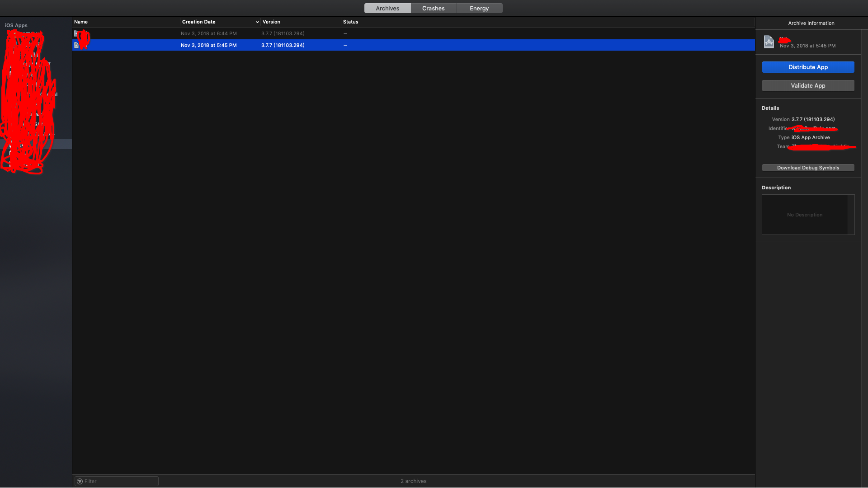Image resolution: width=868 pixels, height=488 pixels.
Task: Click the archive file icon in the selected 5:45 PM row
Action: (x=76, y=45)
